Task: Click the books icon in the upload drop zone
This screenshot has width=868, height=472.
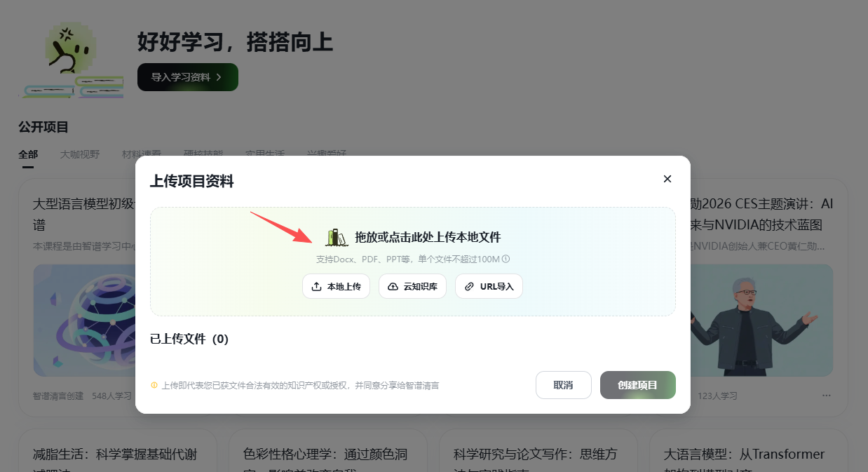Action: [x=337, y=237]
